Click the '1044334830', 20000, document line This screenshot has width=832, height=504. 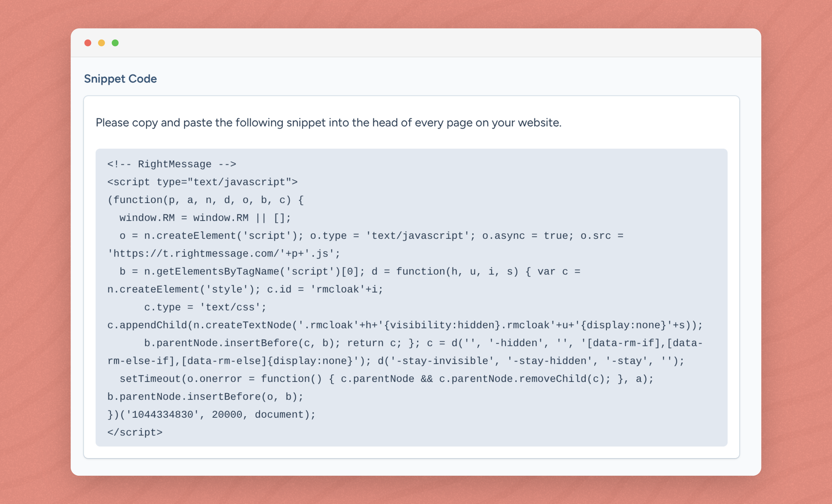pyautogui.click(x=211, y=415)
